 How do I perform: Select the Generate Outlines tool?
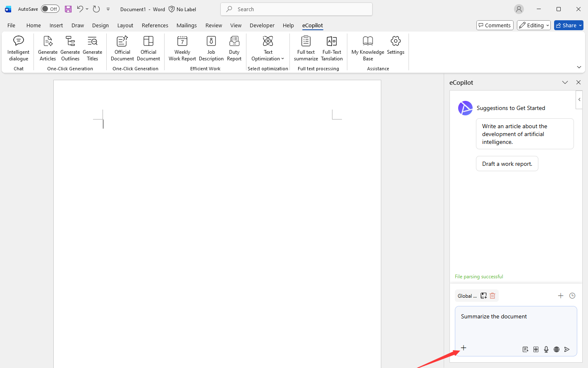(x=70, y=48)
